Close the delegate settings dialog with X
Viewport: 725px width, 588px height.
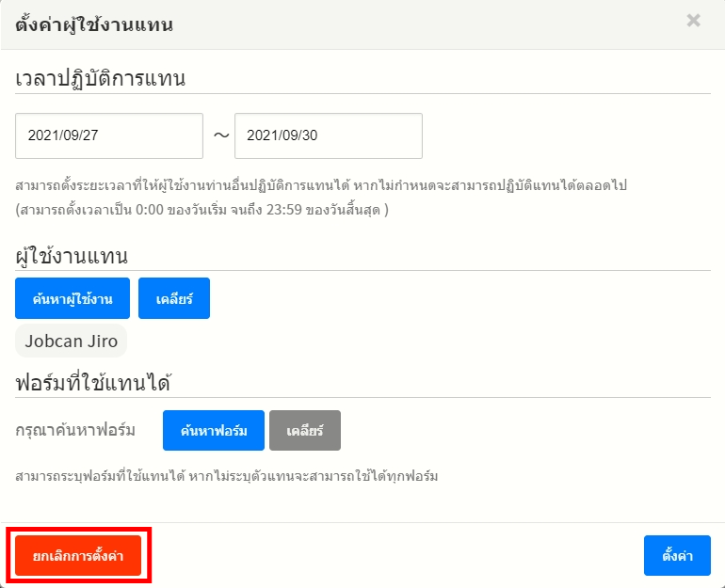click(x=693, y=21)
